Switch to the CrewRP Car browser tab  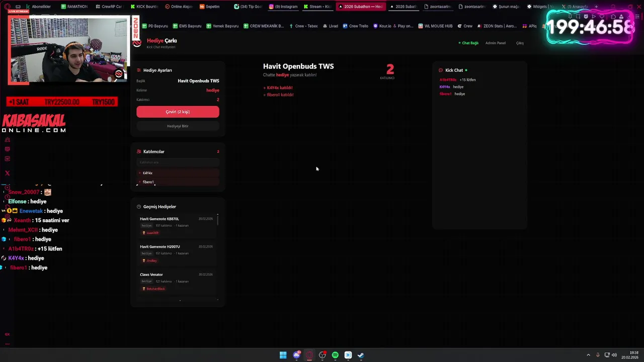coord(109,7)
